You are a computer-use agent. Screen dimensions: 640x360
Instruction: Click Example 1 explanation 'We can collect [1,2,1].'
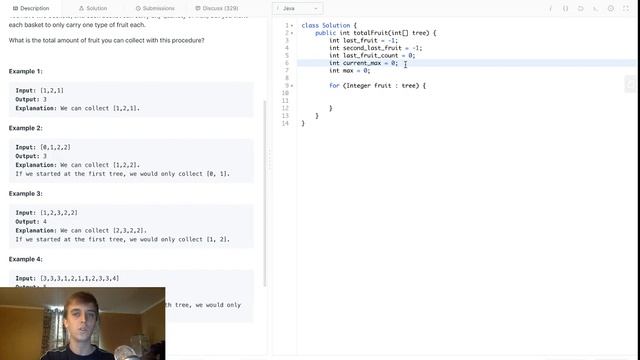(x=100, y=108)
